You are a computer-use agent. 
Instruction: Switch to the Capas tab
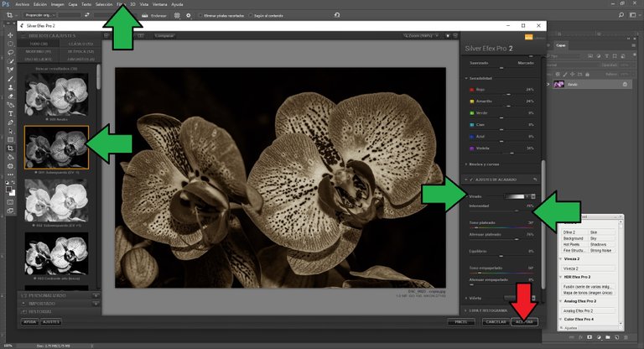point(561,45)
